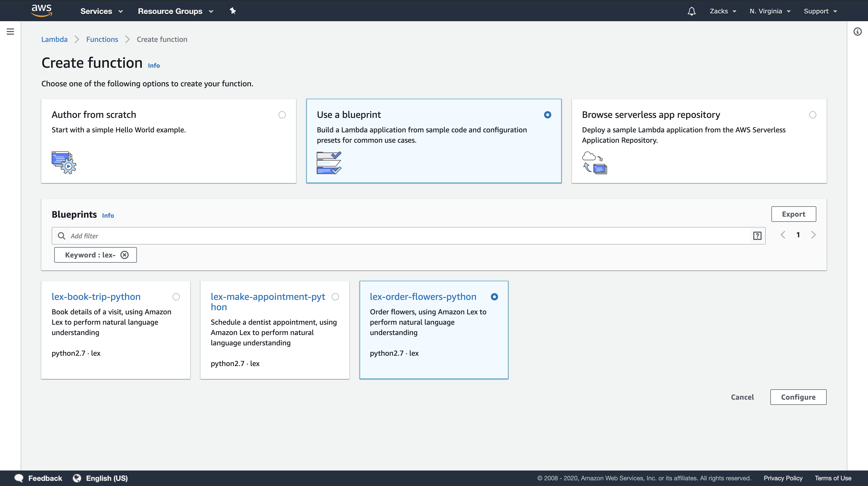This screenshot has height=486, width=868.
Task: Click the filter help question mark icon
Action: (757, 236)
